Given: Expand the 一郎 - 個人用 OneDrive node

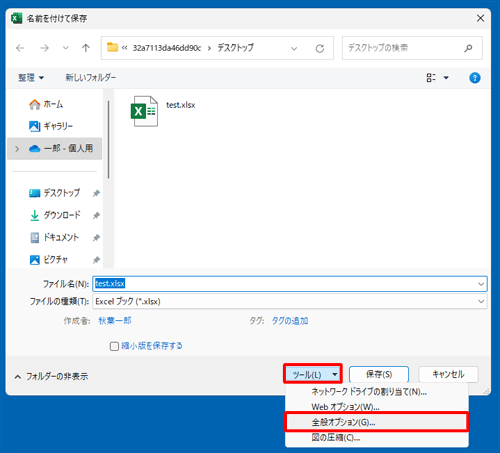Looking at the screenshot, I should tap(17, 149).
